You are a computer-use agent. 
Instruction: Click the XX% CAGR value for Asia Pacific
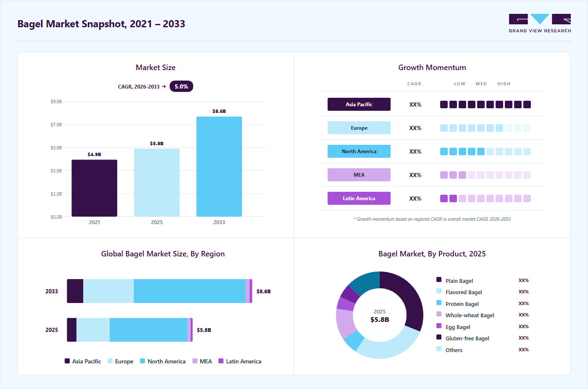coord(415,104)
